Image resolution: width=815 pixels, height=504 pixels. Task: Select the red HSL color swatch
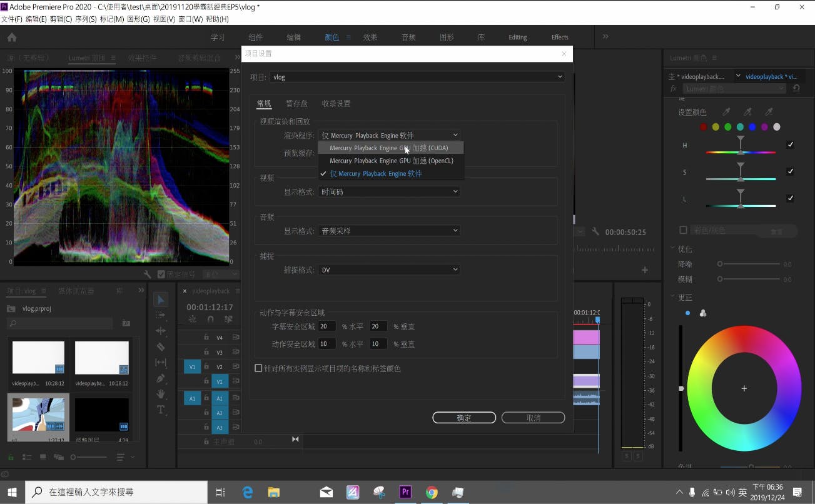pyautogui.click(x=703, y=127)
